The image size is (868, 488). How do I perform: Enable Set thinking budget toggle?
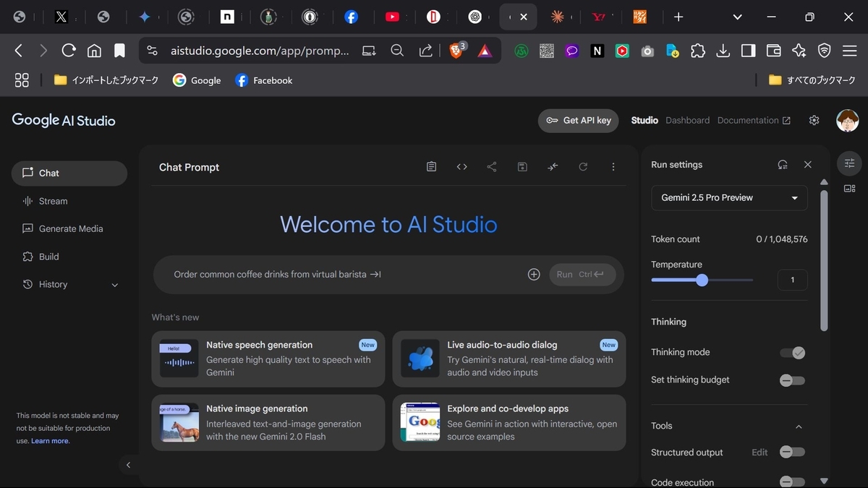click(x=792, y=380)
